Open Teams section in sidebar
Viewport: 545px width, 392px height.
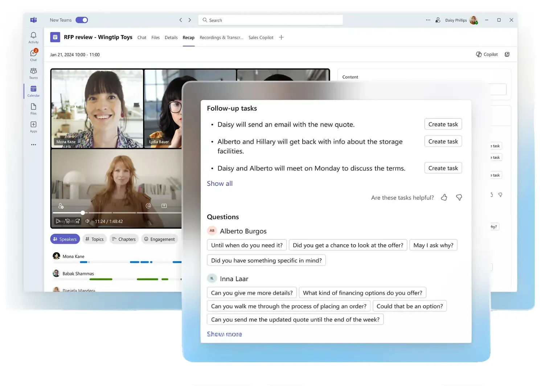click(x=33, y=73)
